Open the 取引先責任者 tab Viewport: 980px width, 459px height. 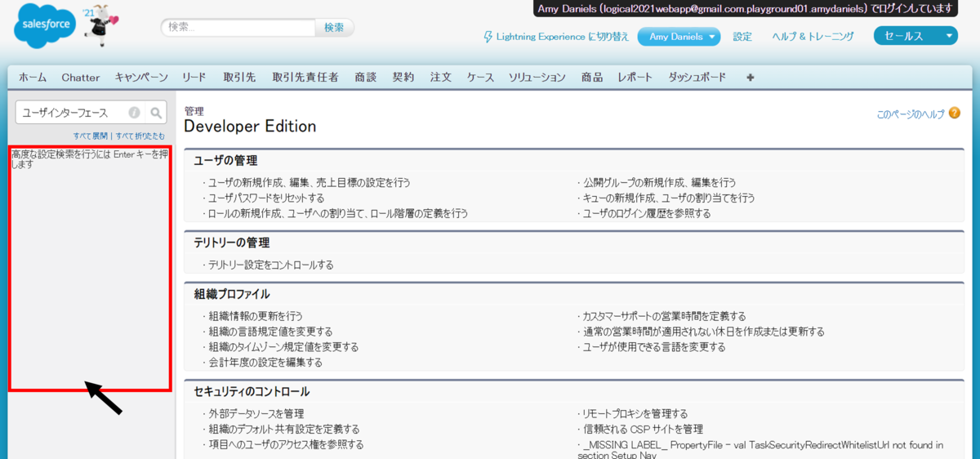coord(305,78)
